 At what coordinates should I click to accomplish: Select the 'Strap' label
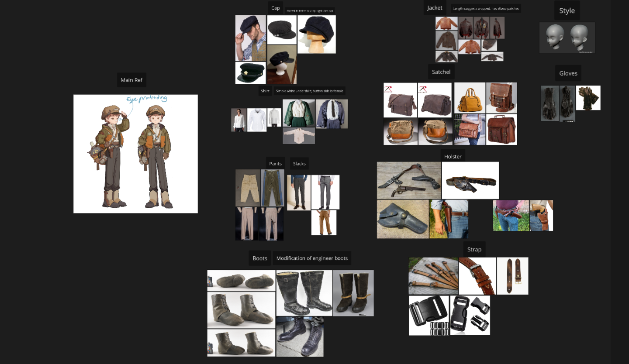[474, 249]
